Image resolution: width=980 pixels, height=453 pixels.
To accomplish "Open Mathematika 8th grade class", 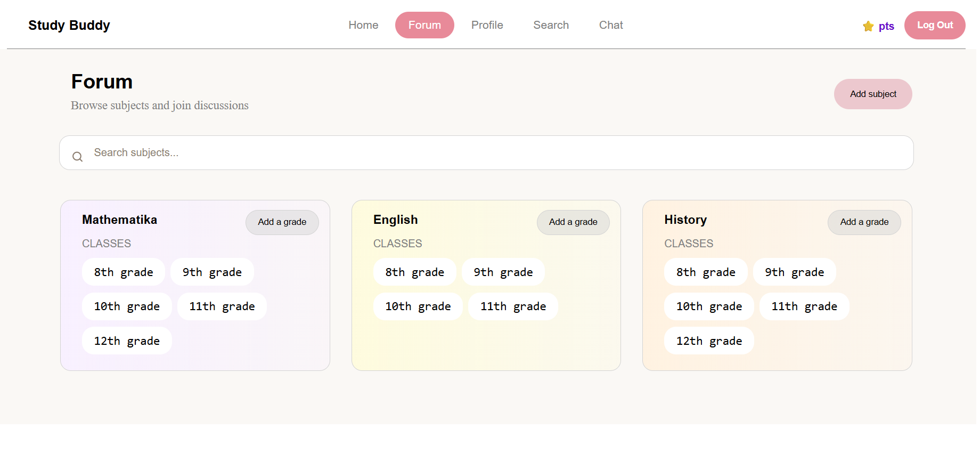I will [124, 272].
